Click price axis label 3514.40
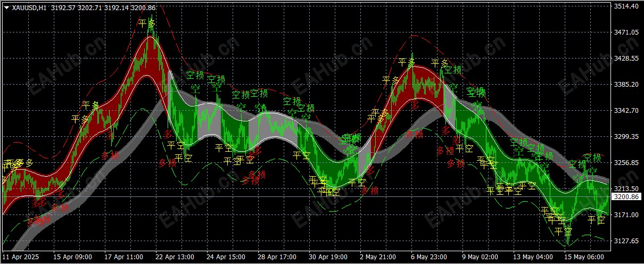Screen dimensions: 644x264 [626, 6]
